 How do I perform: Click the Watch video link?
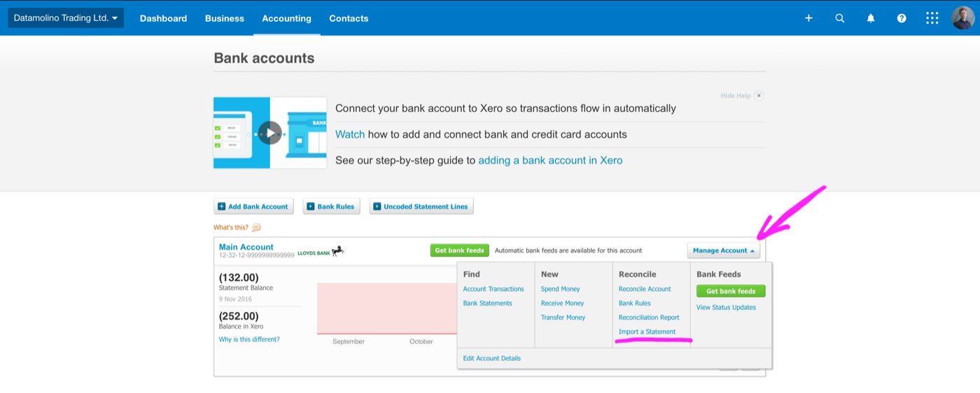tap(350, 134)
